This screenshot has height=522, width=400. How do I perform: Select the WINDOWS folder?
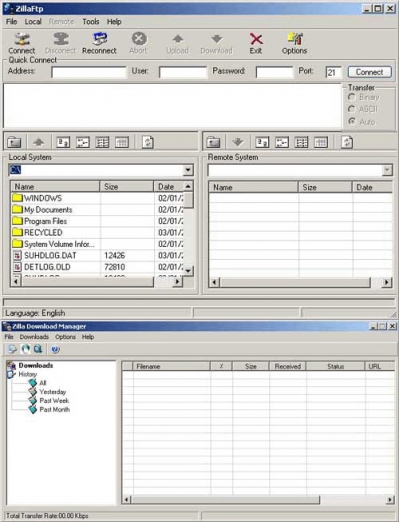43,198
